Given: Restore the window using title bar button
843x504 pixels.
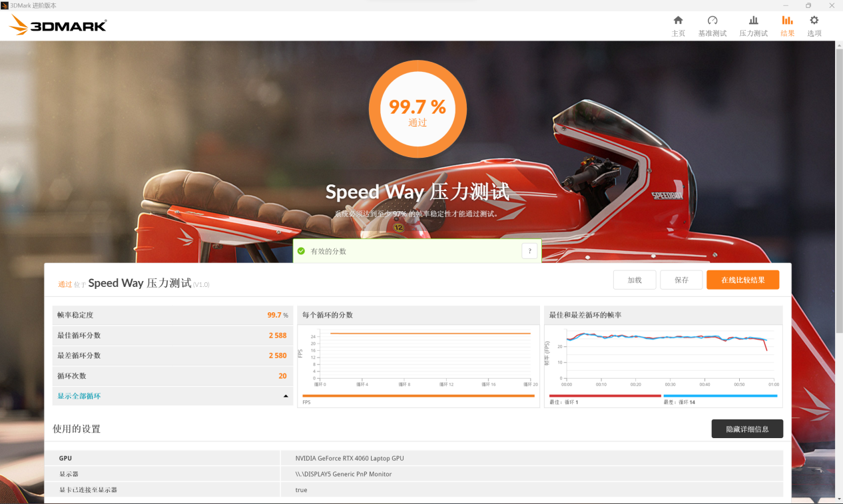Looking at the screenshot, I should [x=808, y=5].
